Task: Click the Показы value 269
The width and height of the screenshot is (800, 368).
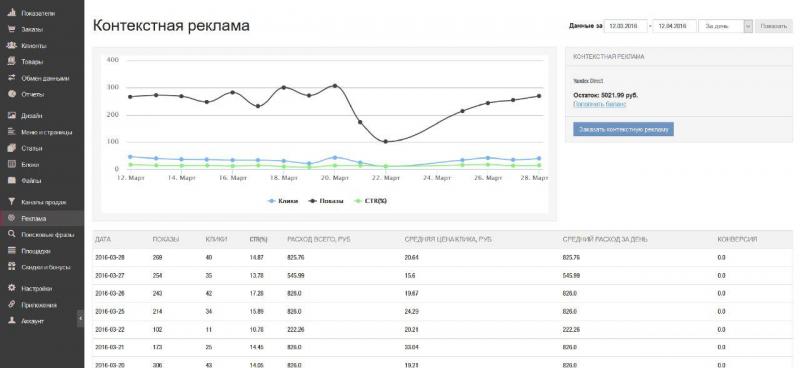Action: coord(157,258)
